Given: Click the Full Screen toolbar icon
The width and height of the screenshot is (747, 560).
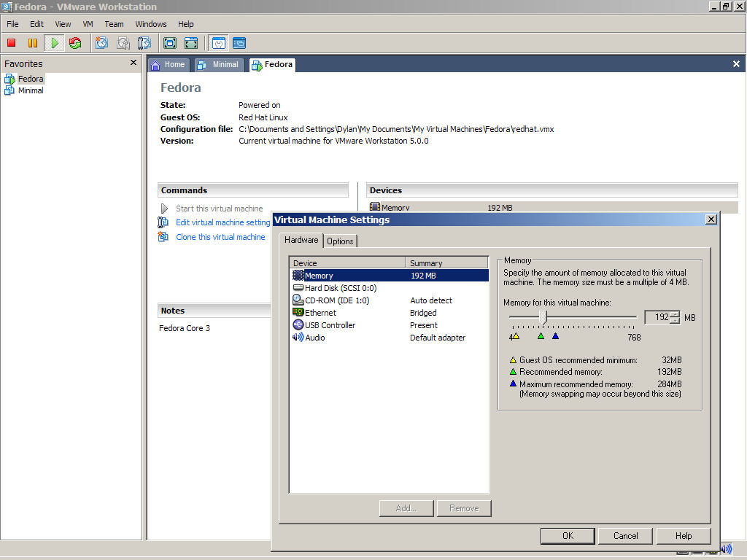Looking at the screenshot, I should 169,43.
